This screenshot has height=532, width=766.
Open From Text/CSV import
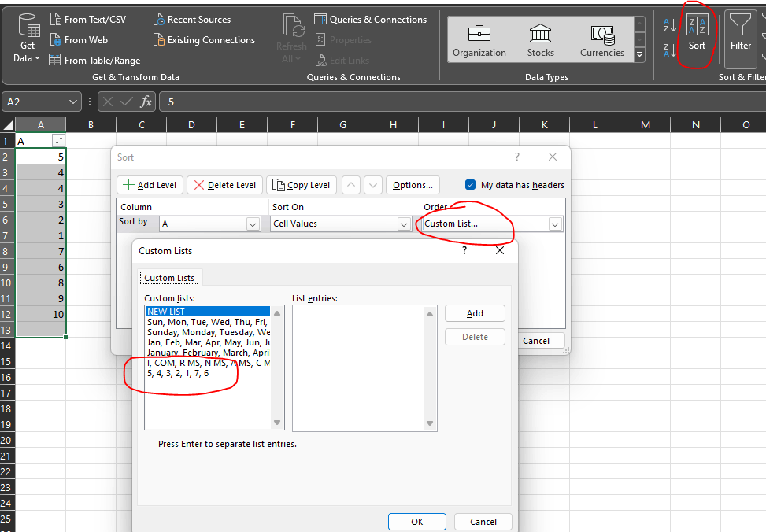pyautogui.click(x=87, y=19)
